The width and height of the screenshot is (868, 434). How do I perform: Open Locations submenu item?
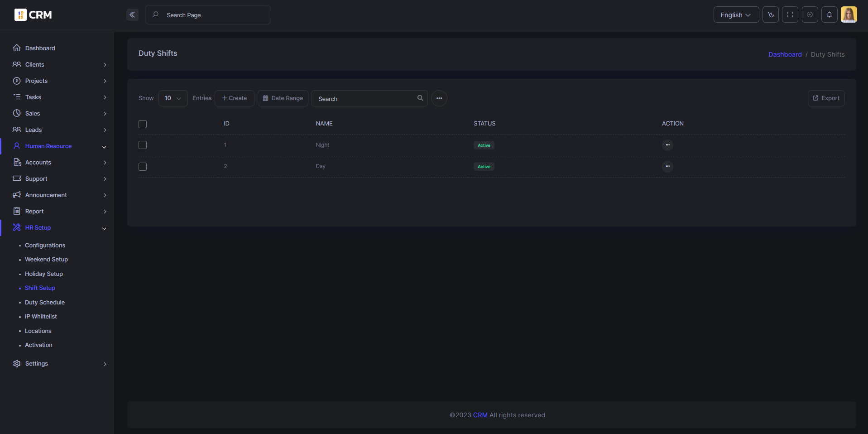click(x=38, y=331)
